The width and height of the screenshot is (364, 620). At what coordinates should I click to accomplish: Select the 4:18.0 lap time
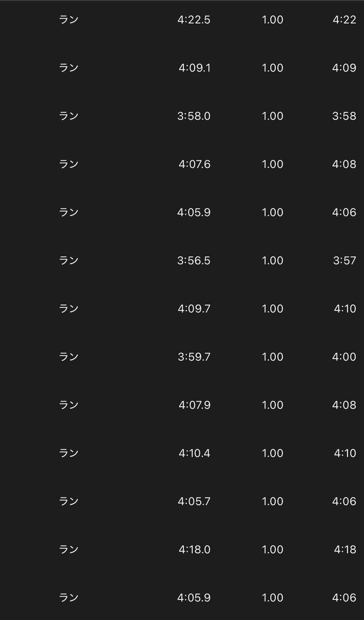195,549
